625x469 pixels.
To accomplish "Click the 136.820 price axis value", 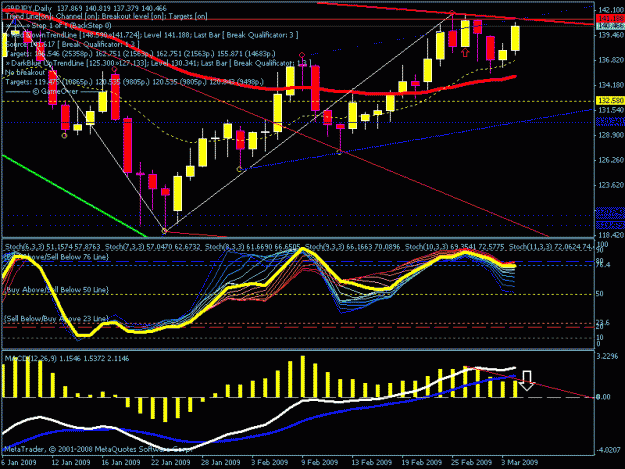I will click(x=611, y=60).
